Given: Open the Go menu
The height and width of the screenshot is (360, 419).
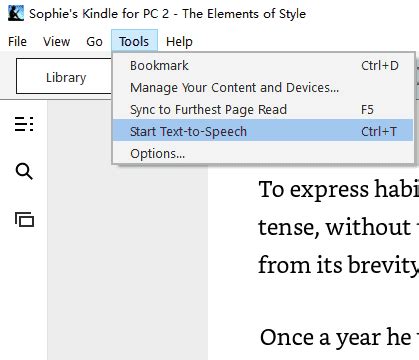Looking at the screenshot, I should coord(94,42).
